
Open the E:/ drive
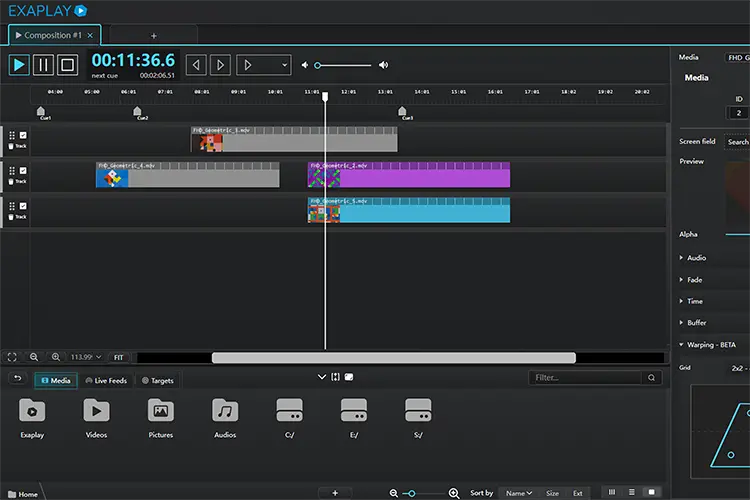click(x=354, y=417)
